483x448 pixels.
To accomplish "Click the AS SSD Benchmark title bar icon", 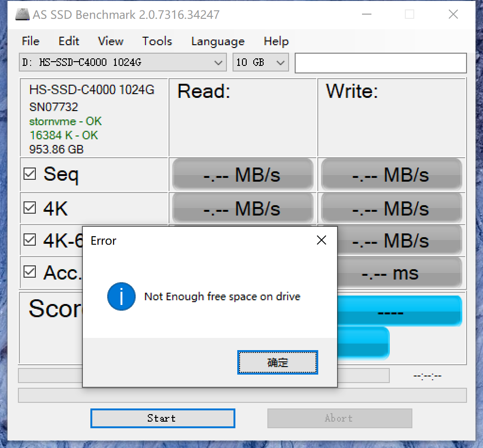I will pos(23,15).
